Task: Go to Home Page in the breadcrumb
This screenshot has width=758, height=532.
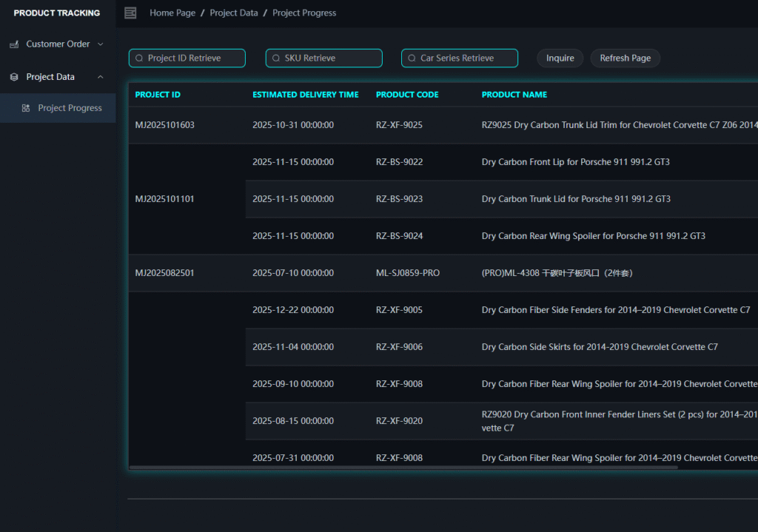Action: (x=172, y=13)
